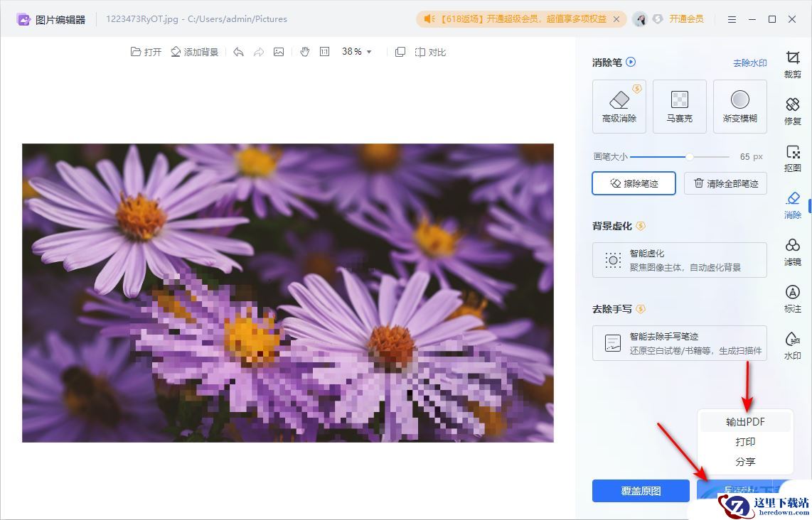Click the grey coin icon beside the avatar
Image resolution: width=812 pixels, height=520 pixels.
pyautogui.click(x=658, y=19)
